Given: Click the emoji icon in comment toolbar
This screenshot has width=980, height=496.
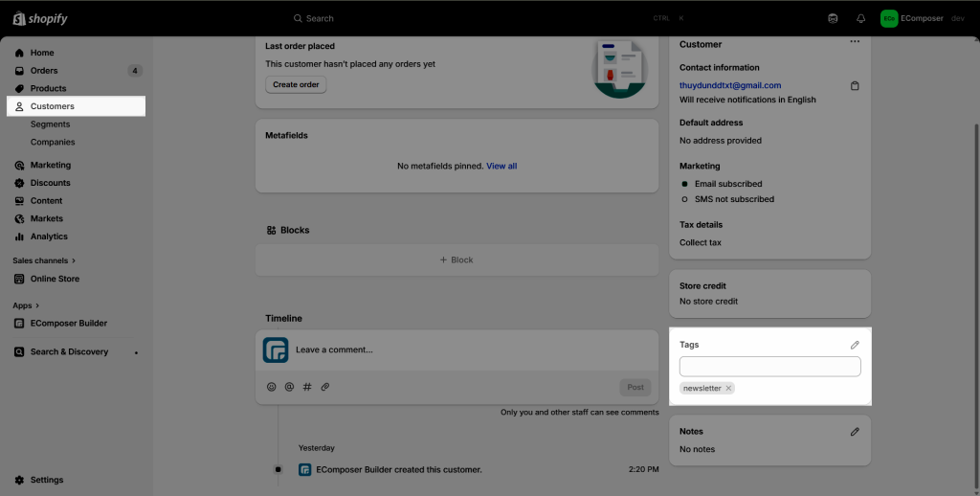Looking at the screenshot, I should click(272, 387).
